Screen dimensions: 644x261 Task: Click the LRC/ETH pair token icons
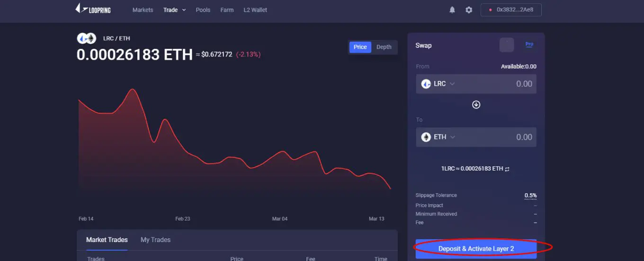[x=87, y=38]
